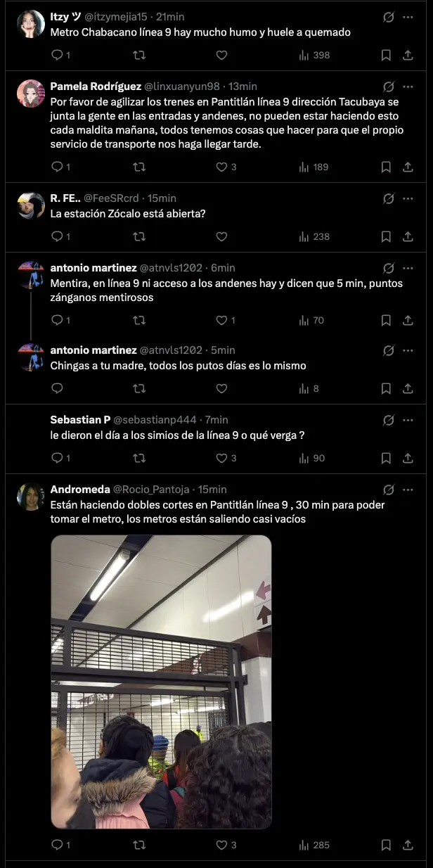Image resolution: width=433 pixels, height=868 pixels.
Task: Bookmark antonio martinez's tweet about línea 9
Action: click(x=385, y=320)
